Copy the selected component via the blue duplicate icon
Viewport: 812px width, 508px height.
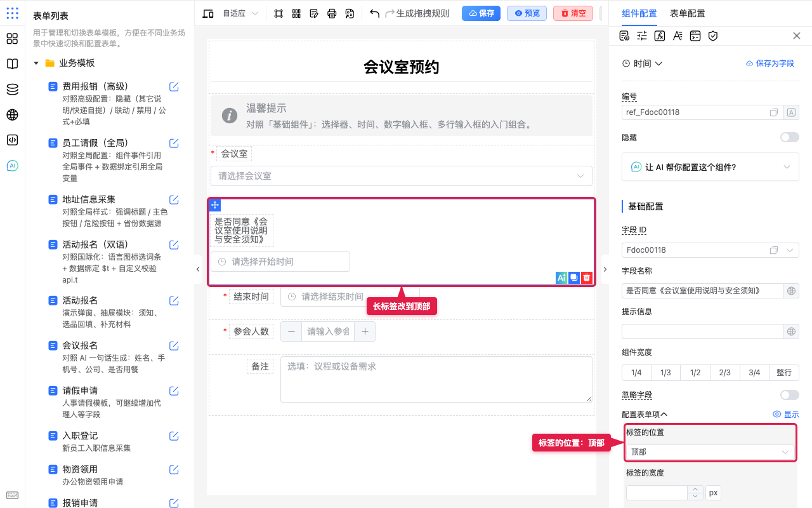pyautogui.click(x=574, y=277)
